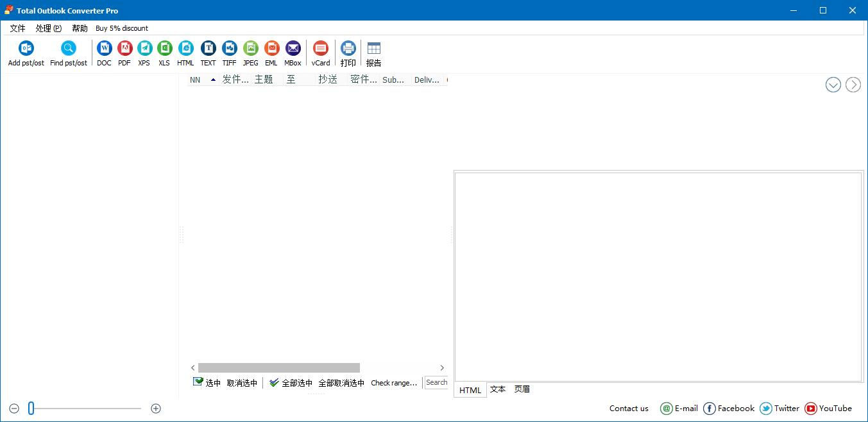Sort by the 抄送 column header
The image size is (868, 422).
pos(332,80)
